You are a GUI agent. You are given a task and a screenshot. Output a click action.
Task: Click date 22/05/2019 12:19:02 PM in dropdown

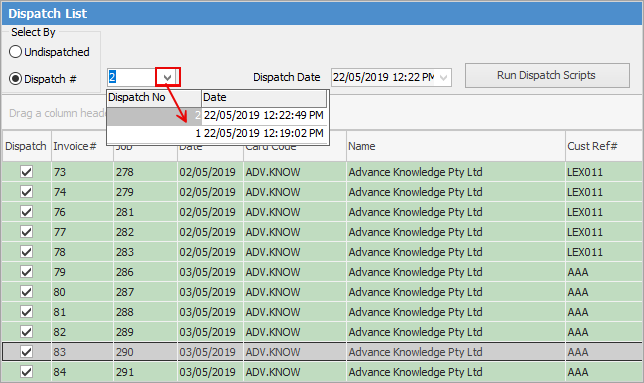pyautogui.click(x=264, y=133)
